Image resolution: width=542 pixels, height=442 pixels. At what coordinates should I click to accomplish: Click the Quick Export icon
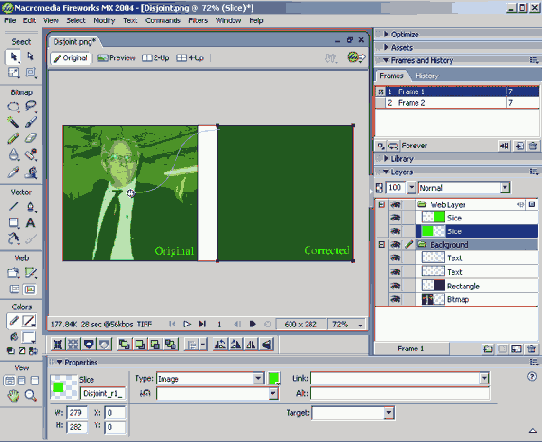356,57
